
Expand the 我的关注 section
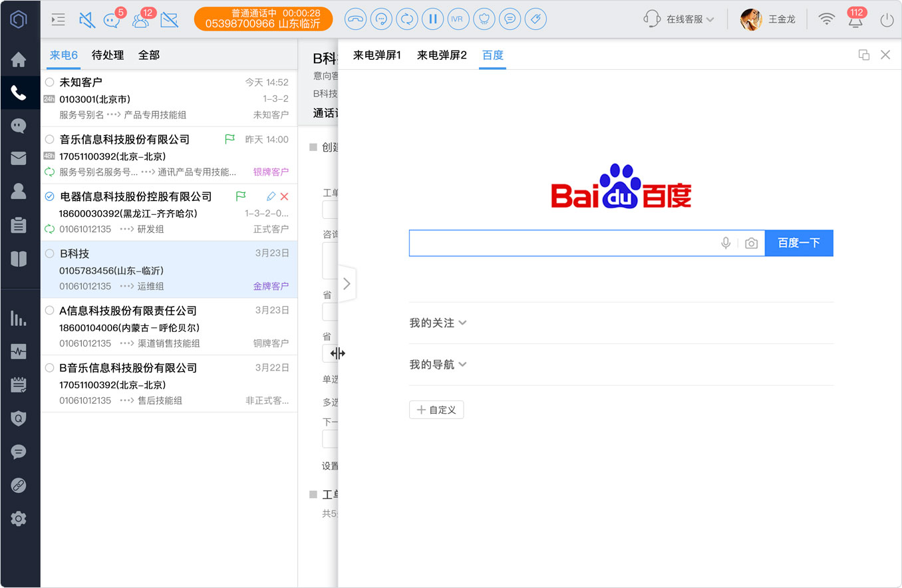438,323
